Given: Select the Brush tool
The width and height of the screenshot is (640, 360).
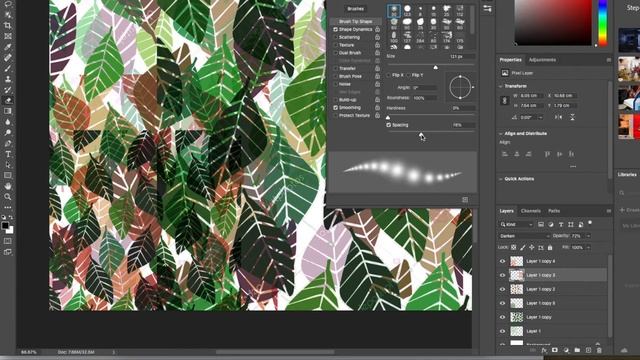Looking at the screenshot, I should coord(8,68).
